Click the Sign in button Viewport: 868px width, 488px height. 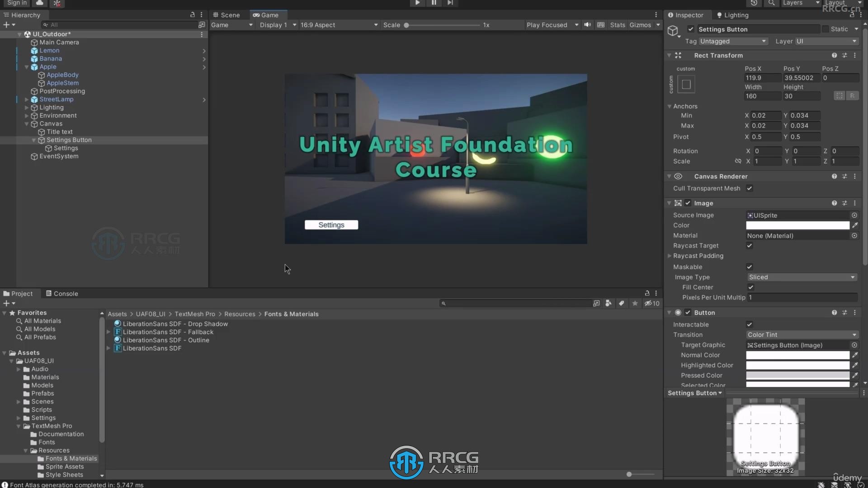[x=17, y=3]
